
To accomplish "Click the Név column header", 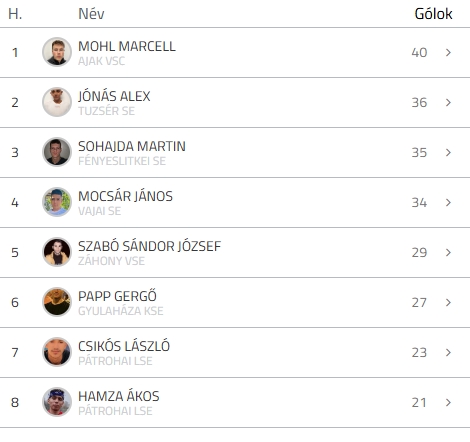I will point(91,14).
